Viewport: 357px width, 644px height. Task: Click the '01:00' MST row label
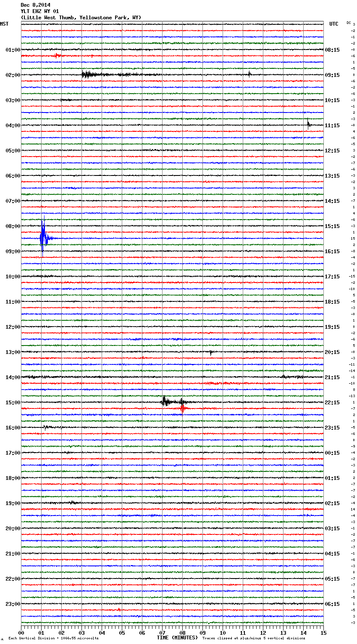pos(13,50)
